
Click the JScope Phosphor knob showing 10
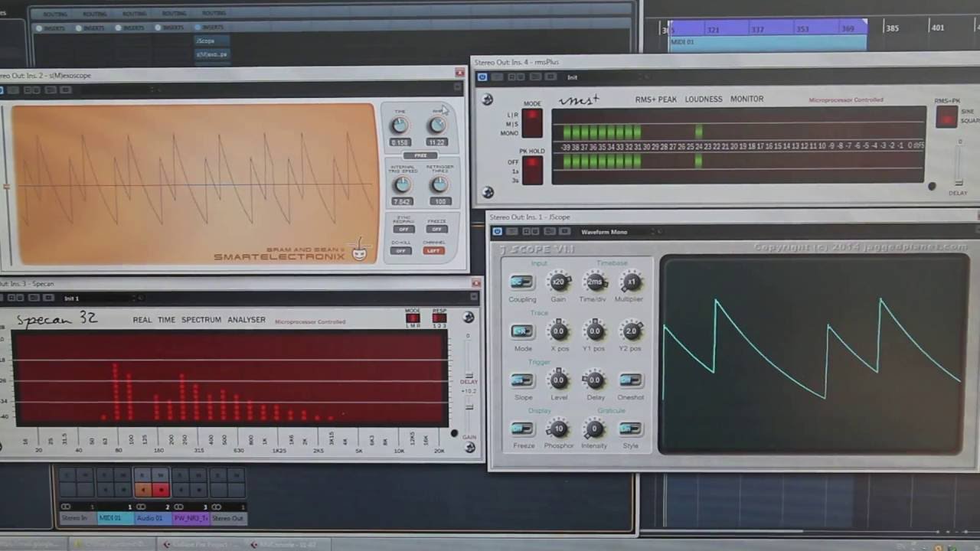558,429
